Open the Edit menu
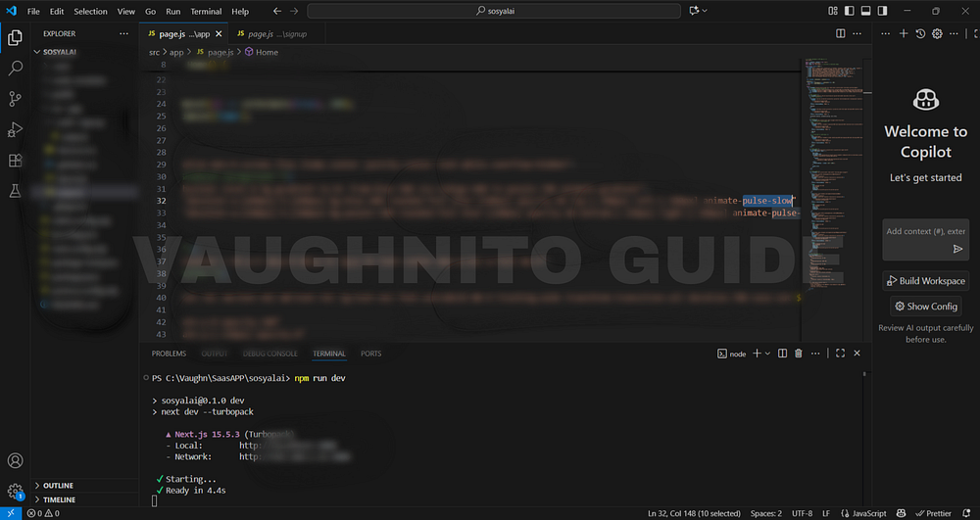Viewport: 980px width, 520px height. pos(57,11)
